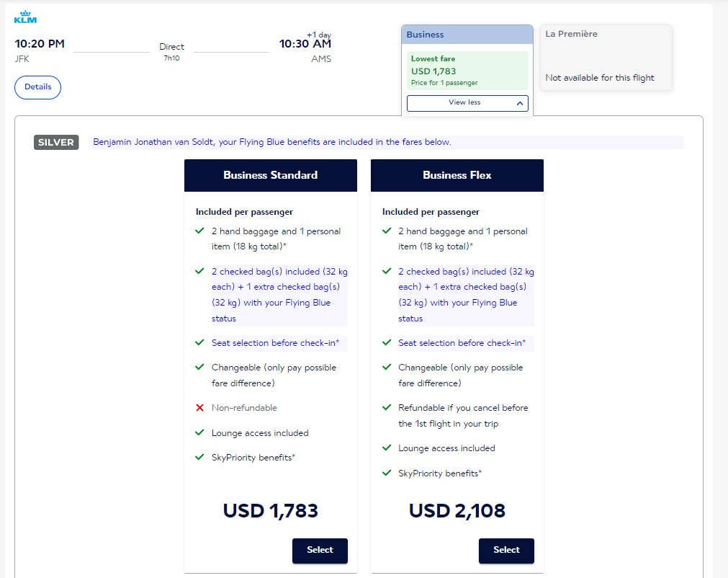Click Business Standard's hand baggage checkmark
This screenshot has height=578, width=728.
(x=199, y=231)
